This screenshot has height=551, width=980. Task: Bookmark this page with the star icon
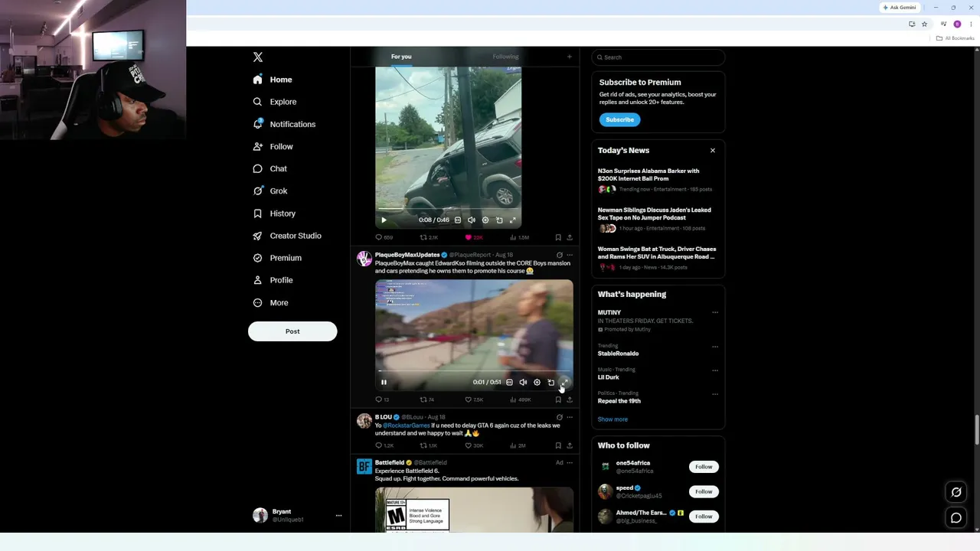coord(924,24)
